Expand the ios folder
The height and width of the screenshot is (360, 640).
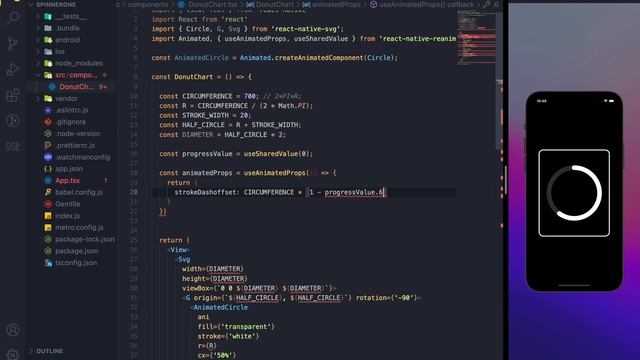point(38,51)
